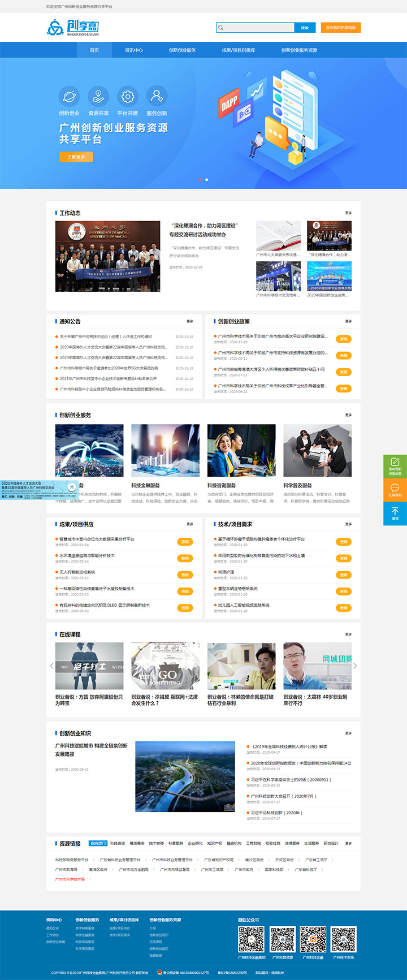The width and height of the screenshot is (407, 980).
Task: Open 资讯中心 in navigation bar
Action: [x=134, y=50]
